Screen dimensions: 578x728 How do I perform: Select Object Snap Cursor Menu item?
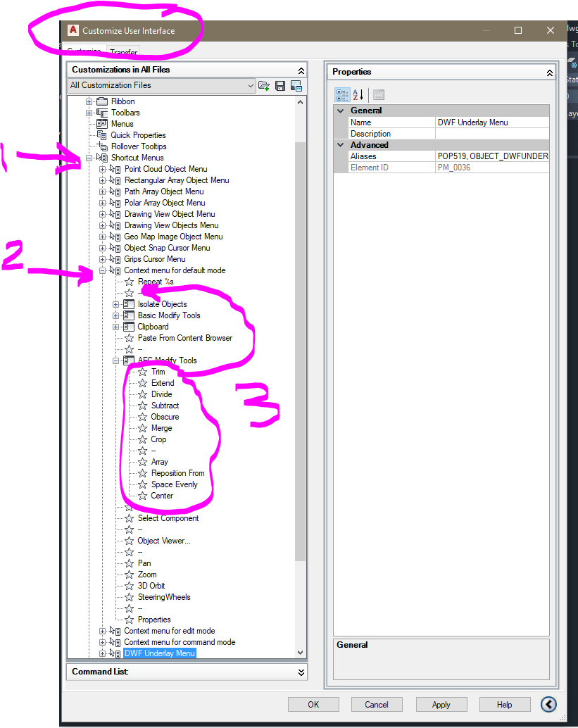click(167, 248)
